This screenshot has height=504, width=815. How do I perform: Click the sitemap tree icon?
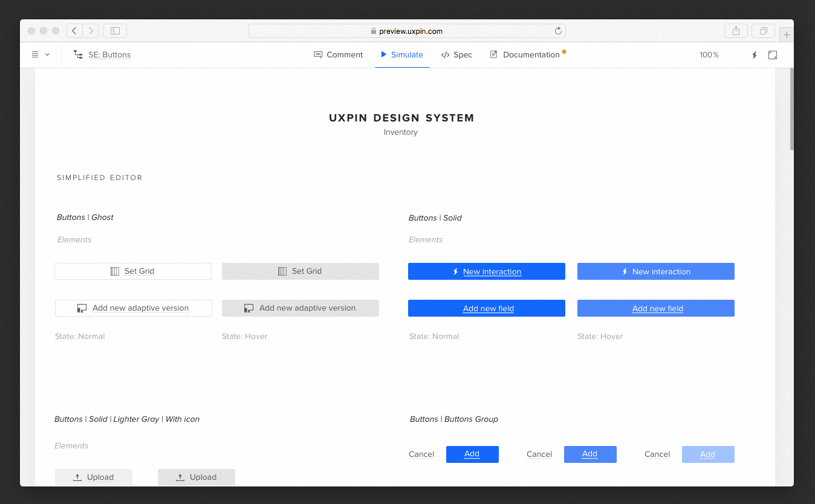coord(78,54)
